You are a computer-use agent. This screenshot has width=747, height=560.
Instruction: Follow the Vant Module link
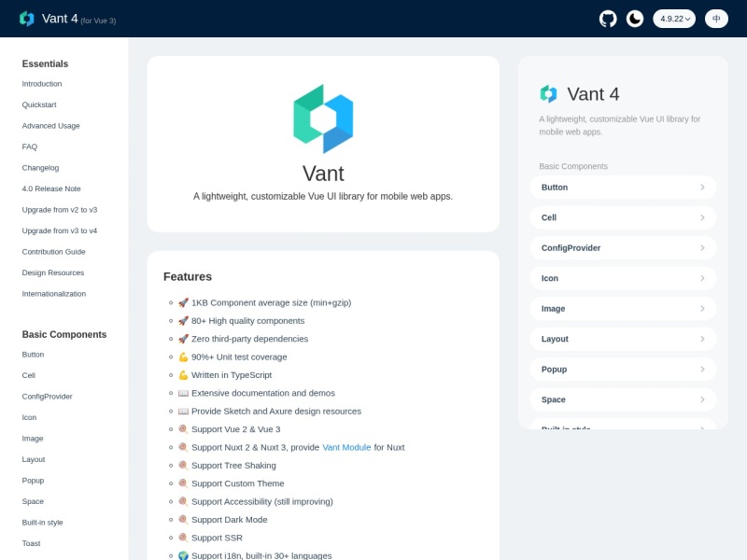tap(346, 447)
